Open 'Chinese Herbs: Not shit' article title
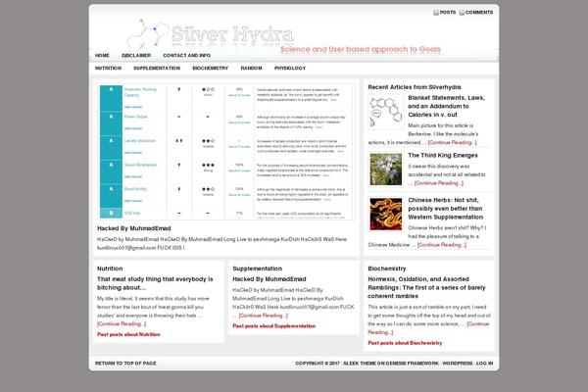 tap(446, 209)
